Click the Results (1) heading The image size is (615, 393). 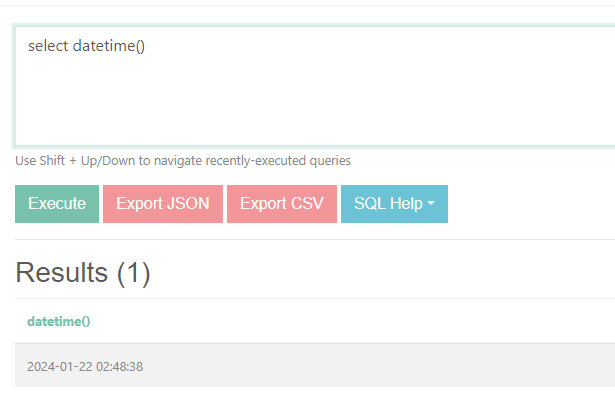[x=83, y=273]
